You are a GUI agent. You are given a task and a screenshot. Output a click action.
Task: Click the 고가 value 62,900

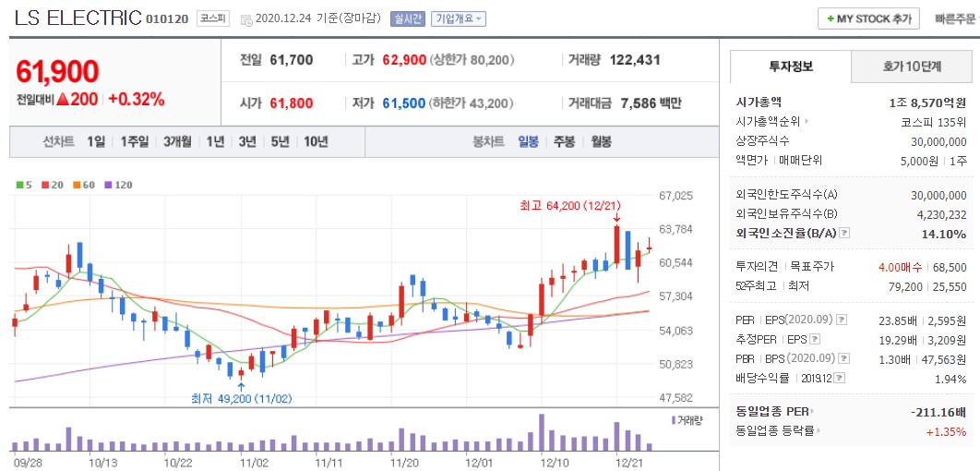tap(404, 60)
